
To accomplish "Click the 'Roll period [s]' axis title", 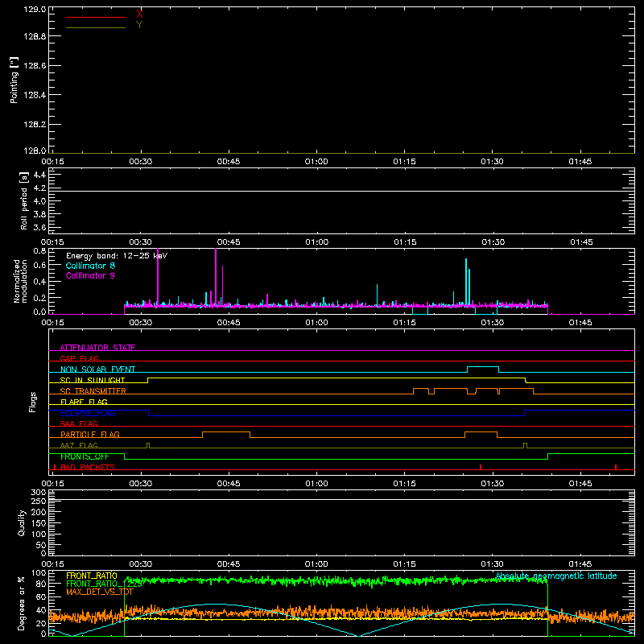I will pos(24,200).
